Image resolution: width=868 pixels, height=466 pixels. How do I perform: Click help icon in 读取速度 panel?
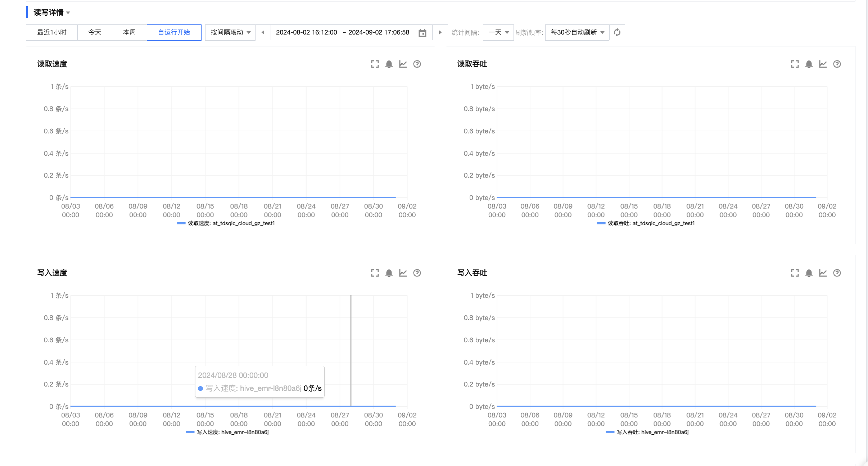(417, 64)
